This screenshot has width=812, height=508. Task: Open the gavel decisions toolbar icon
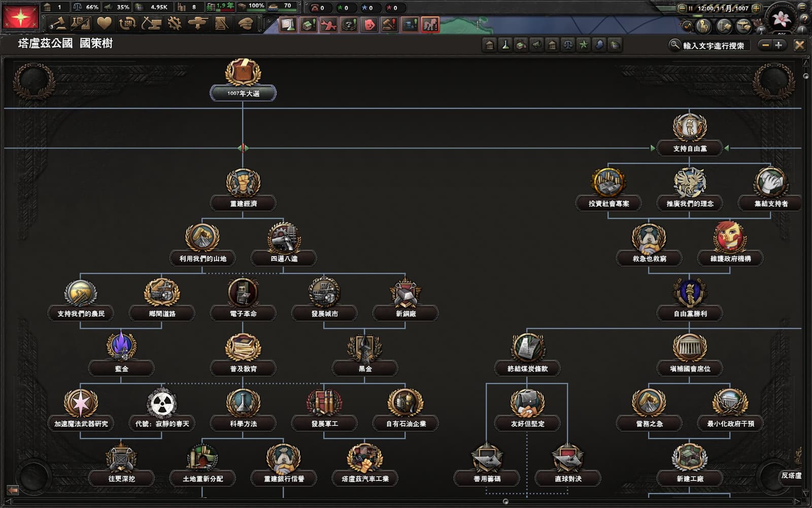click(x=59, y=23)
